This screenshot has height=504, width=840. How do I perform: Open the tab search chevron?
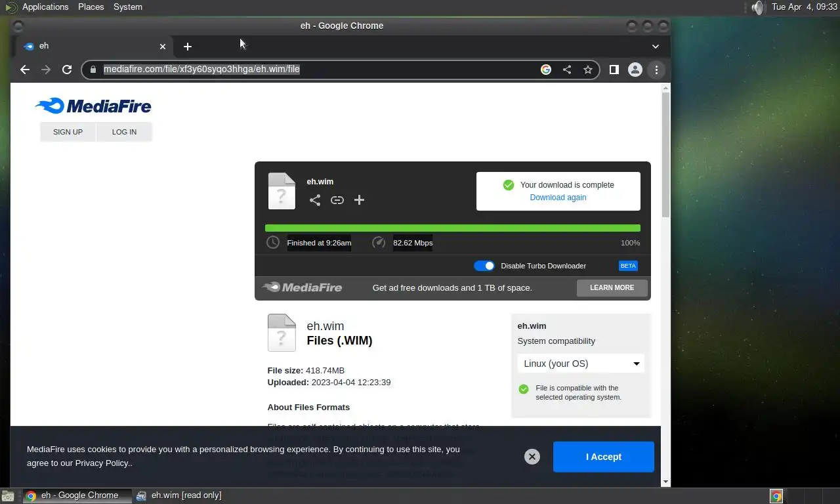coord(656,47)
